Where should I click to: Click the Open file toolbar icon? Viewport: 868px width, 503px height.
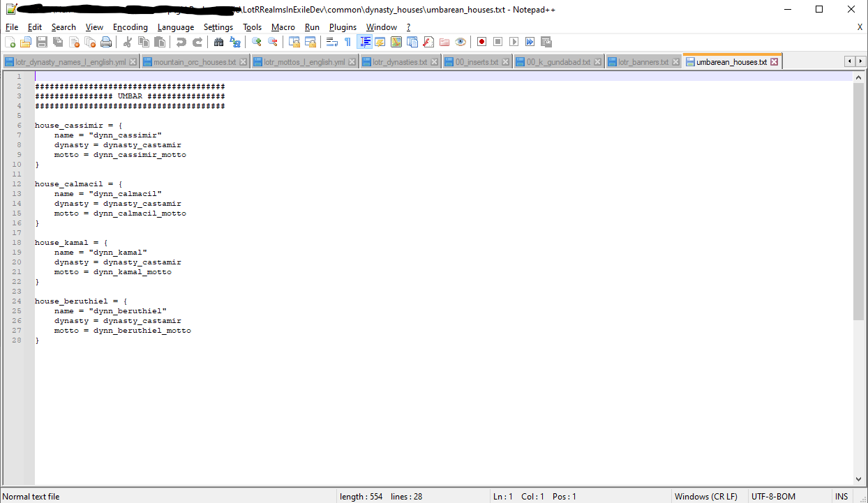tap(26, 42)
